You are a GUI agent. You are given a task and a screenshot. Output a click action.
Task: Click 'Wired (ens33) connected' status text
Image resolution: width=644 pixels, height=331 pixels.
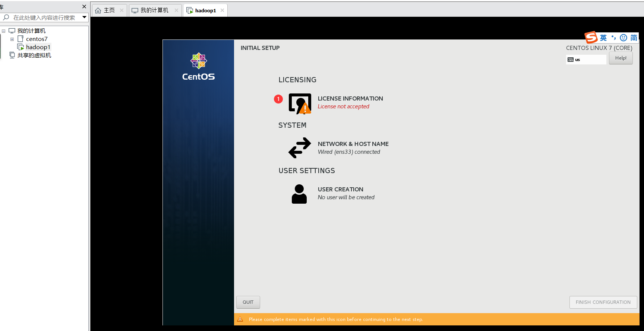[x=349, y=152]
